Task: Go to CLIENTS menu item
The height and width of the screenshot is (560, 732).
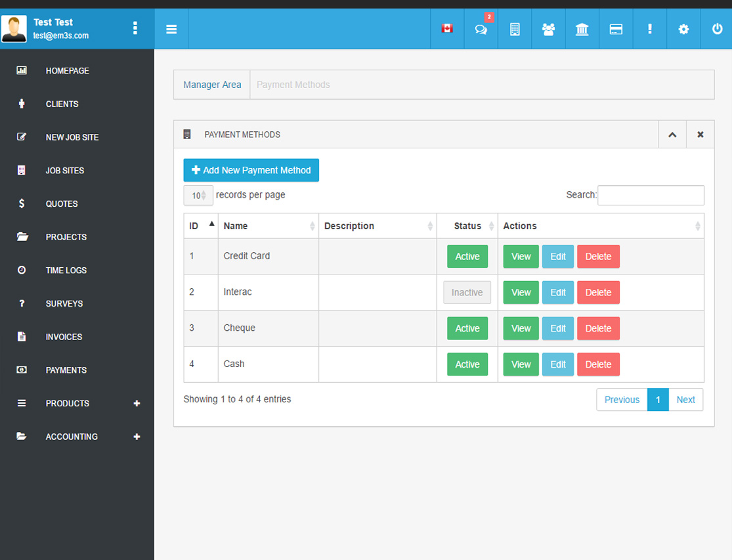Action: click(x=62, y=104)
